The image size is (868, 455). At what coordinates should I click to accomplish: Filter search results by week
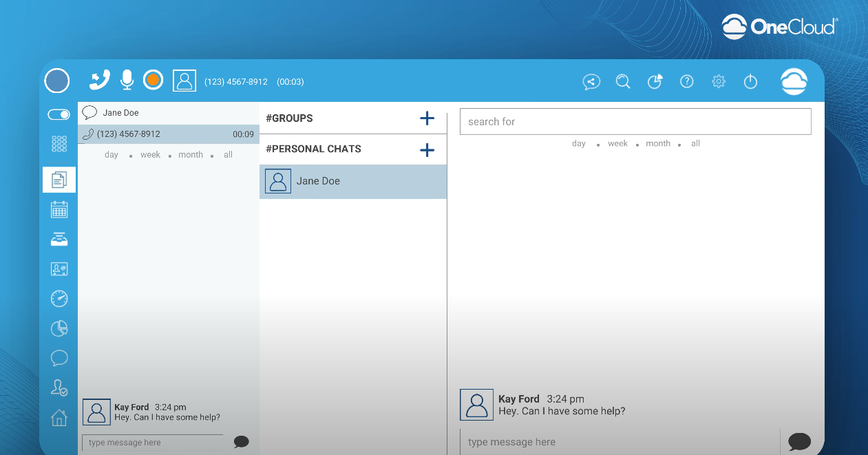tap(617, 144)
